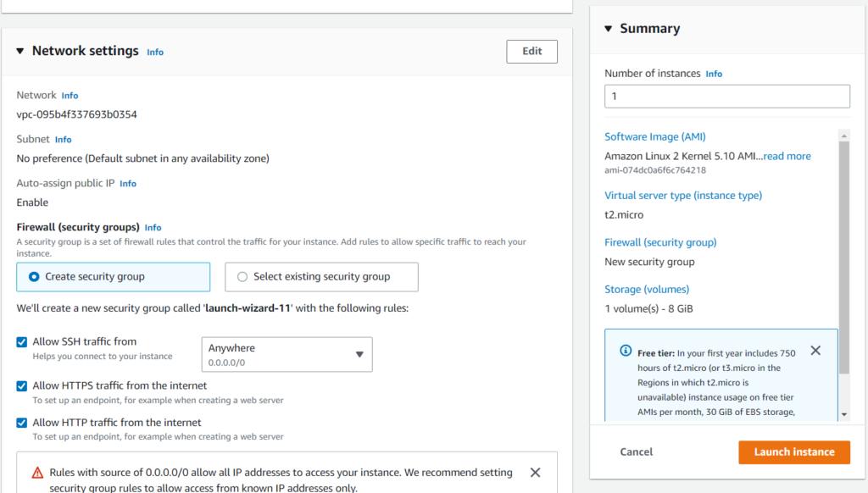
Task: Uncheck Allow SSH traffic from
Action: (22, 342)
